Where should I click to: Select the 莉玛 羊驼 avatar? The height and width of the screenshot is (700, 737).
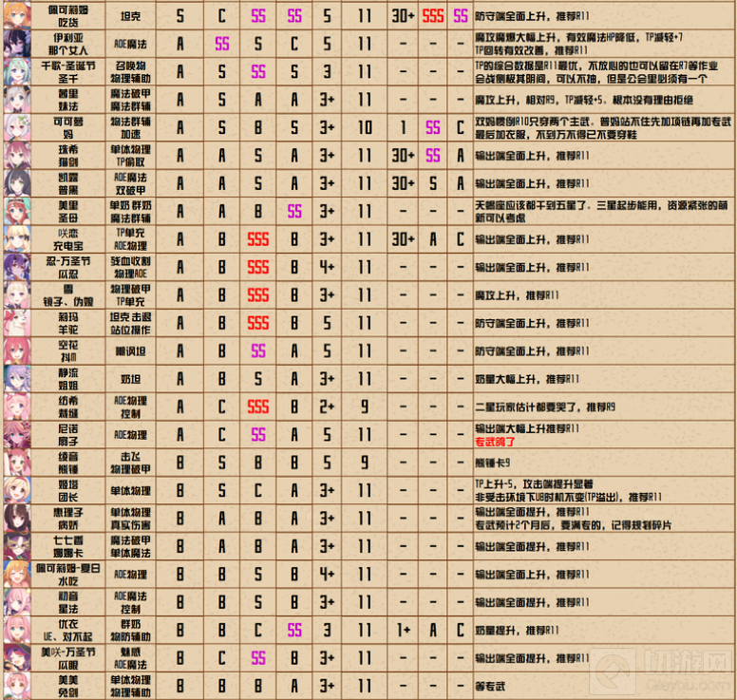(x=17, y=324)
